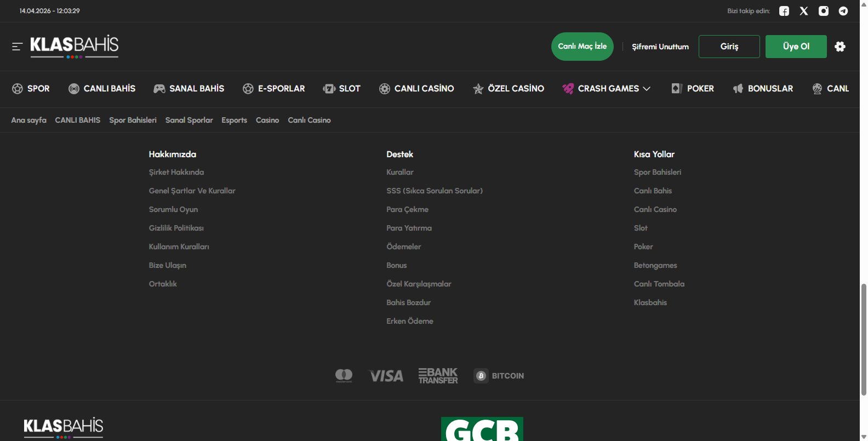
Task: Click the ball icon beside E-SPORLAR
Action: tap(248, 89)
